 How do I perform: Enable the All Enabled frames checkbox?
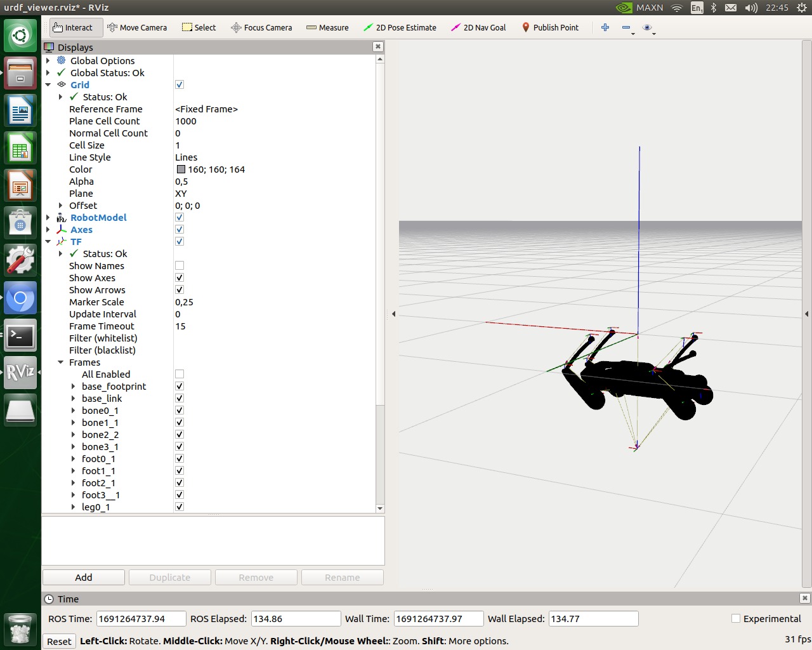[180, 374]
